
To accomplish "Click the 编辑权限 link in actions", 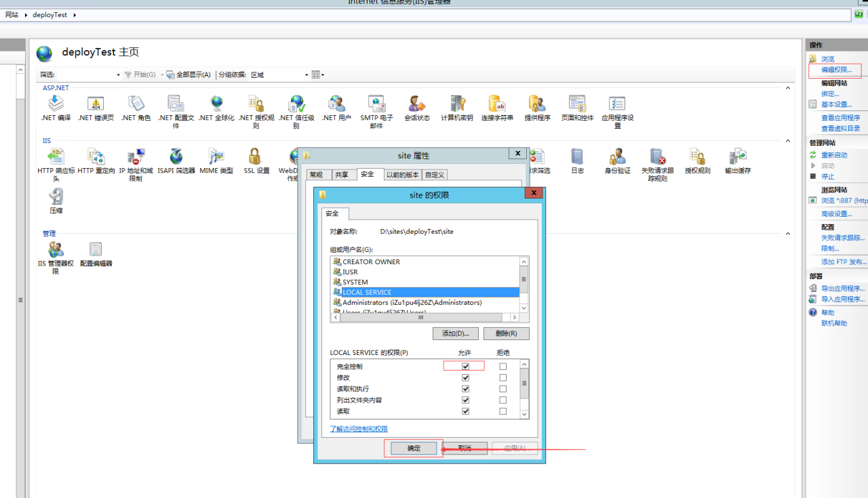I will tap(836, 70).
